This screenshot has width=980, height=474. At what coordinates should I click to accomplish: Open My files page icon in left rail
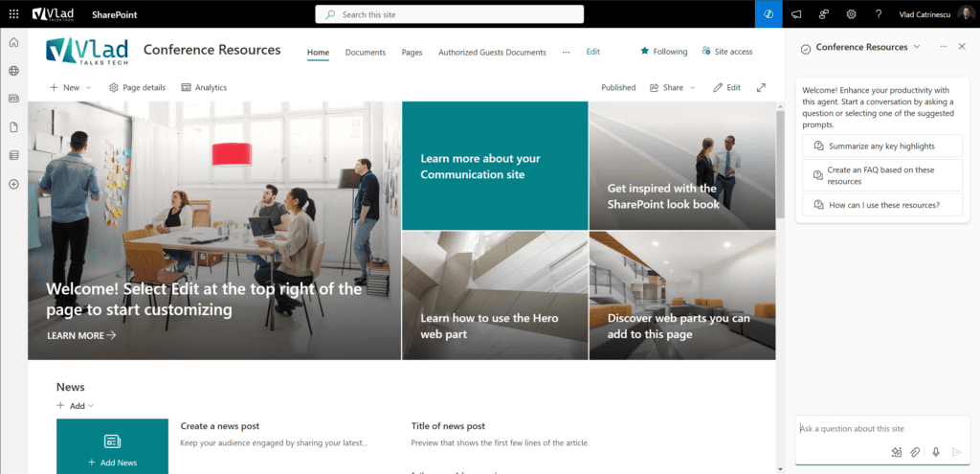click(x=13, y=127)
